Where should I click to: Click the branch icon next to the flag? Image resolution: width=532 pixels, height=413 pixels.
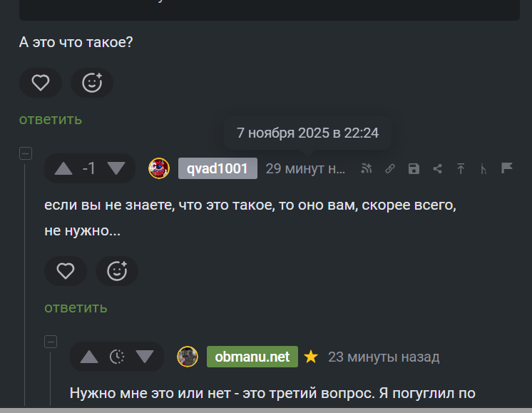coord(484,168)
